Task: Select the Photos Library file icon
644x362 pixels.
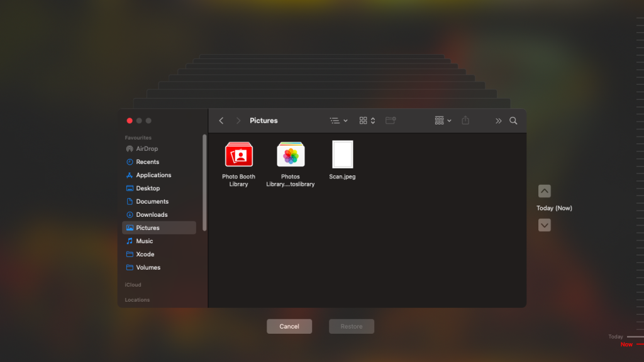Action: coord(291,155)
